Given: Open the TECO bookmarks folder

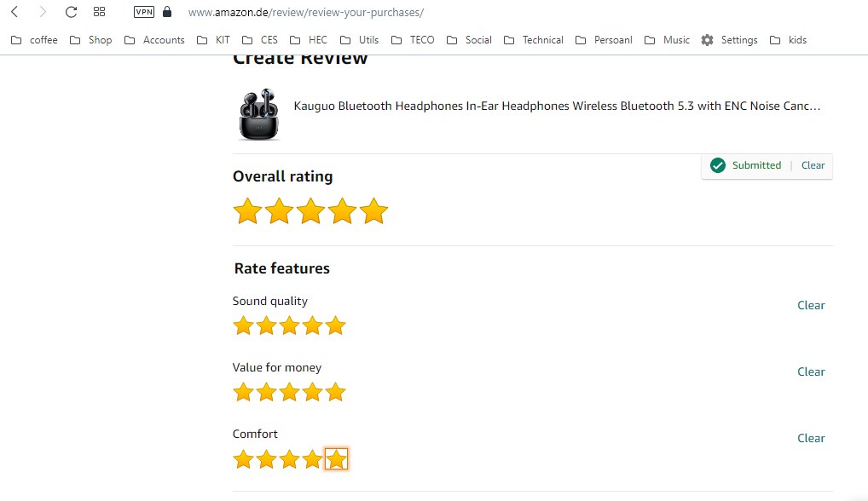Looking at the screenshot, I should click(413, 40).
